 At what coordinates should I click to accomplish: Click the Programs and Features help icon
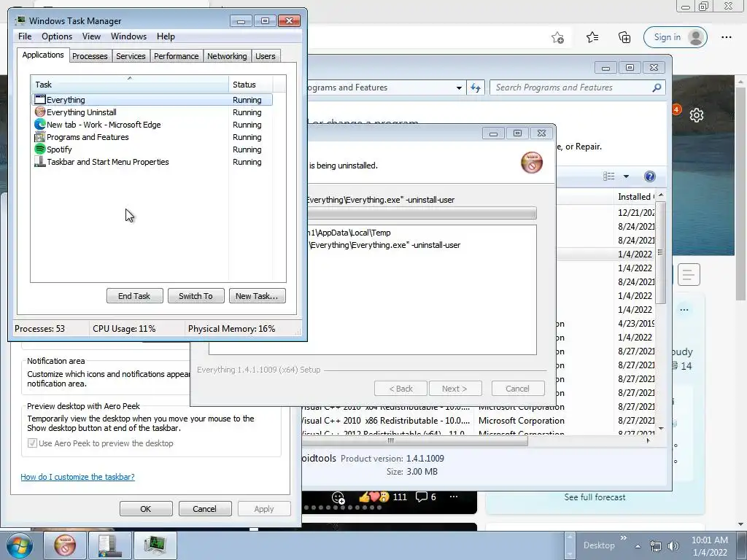point(649,176)
